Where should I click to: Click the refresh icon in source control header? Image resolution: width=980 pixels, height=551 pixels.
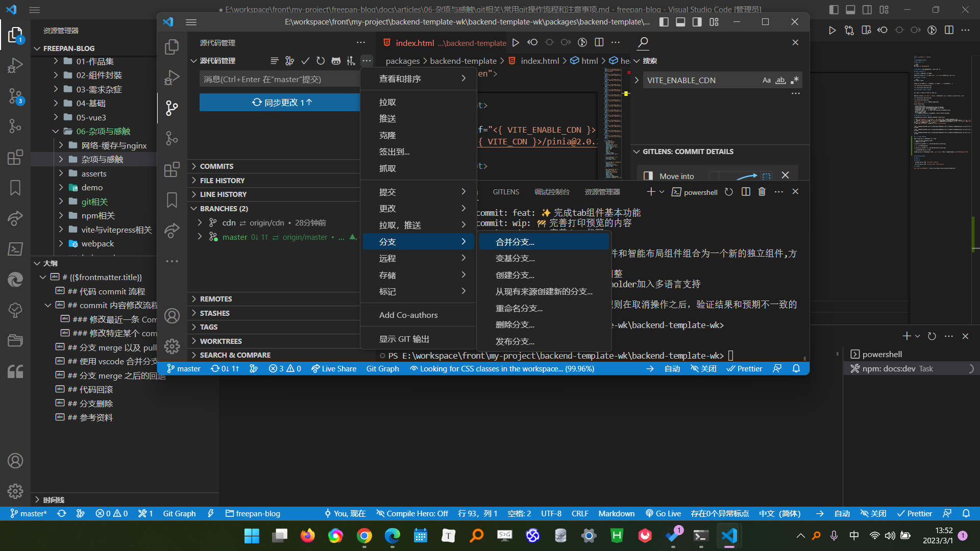[321, 61]
